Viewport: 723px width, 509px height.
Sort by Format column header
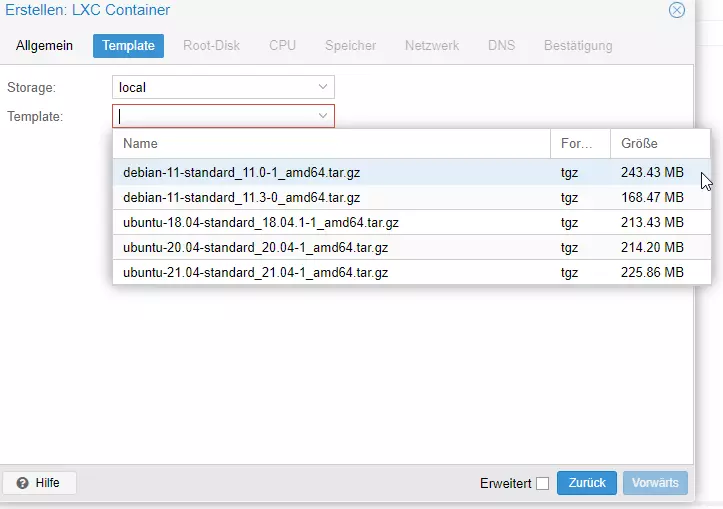[579, 144]
